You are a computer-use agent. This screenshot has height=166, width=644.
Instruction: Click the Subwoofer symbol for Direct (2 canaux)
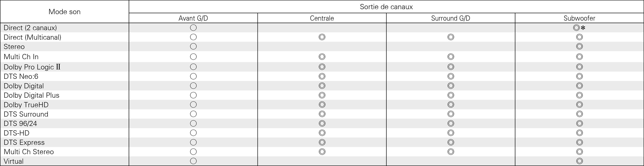577,28
